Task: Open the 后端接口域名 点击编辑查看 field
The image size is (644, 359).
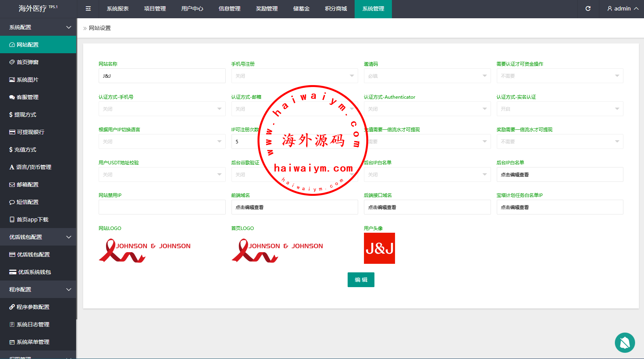Action: [x=427, y=207]
